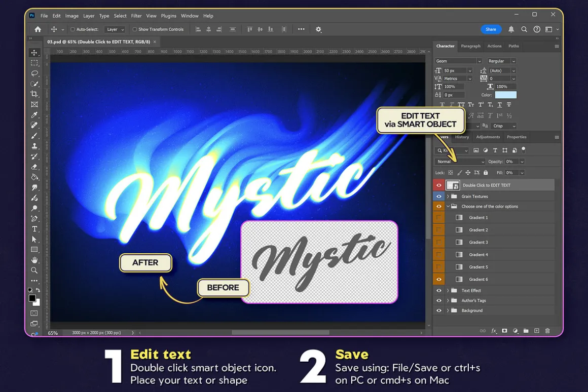This screenshot has width=588, height=392.
Task: Select the Zoom tool
Action: click(x=34, y=270)
